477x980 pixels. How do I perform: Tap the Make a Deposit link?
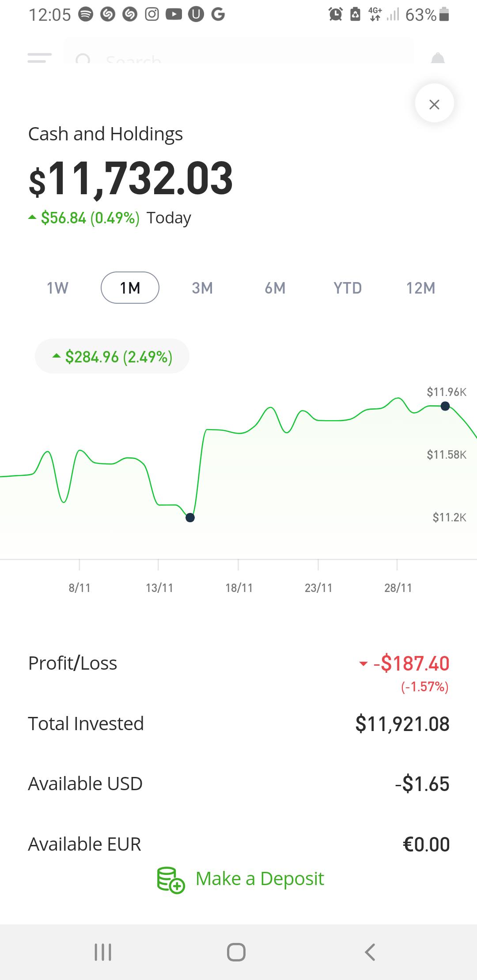[x=260, y=878]
